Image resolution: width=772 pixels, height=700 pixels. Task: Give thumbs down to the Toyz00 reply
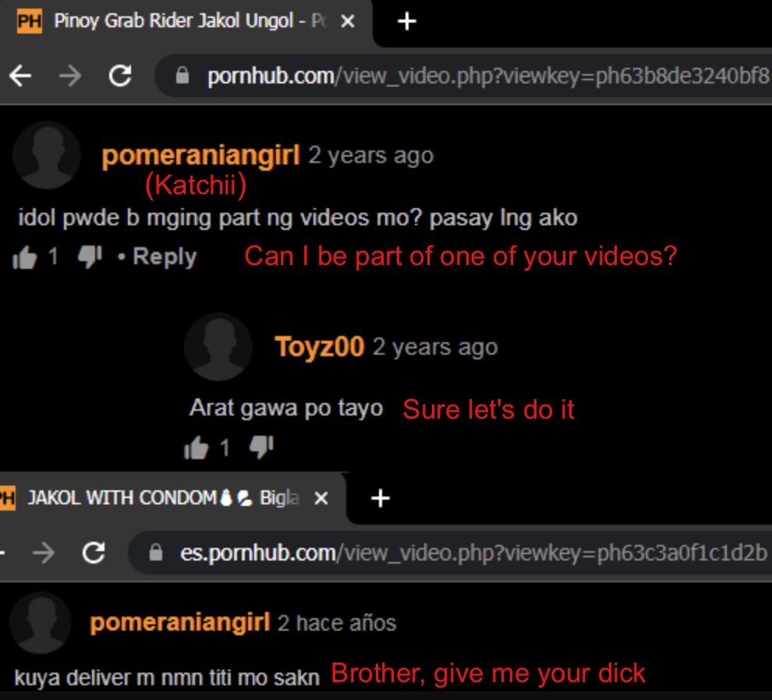261,447
